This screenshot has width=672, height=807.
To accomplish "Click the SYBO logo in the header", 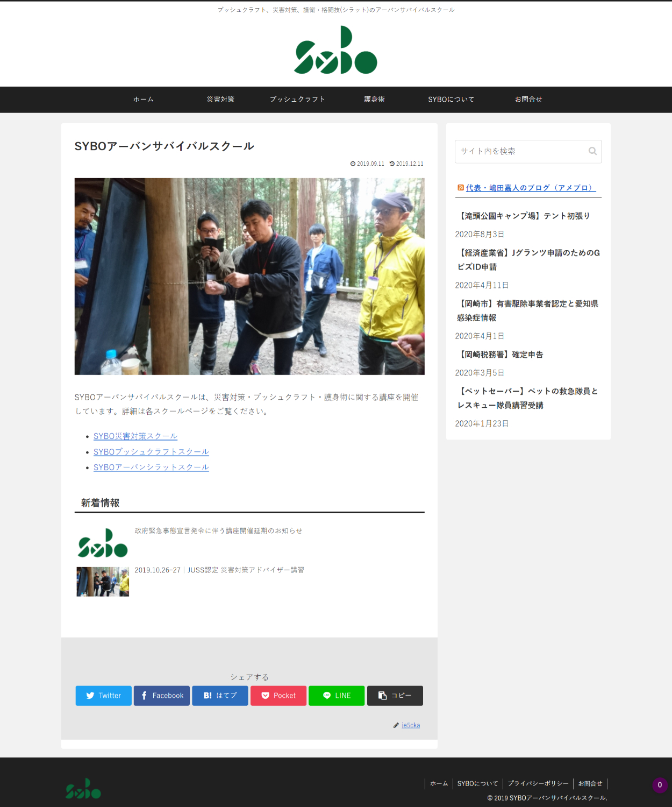I will [335, 50].
